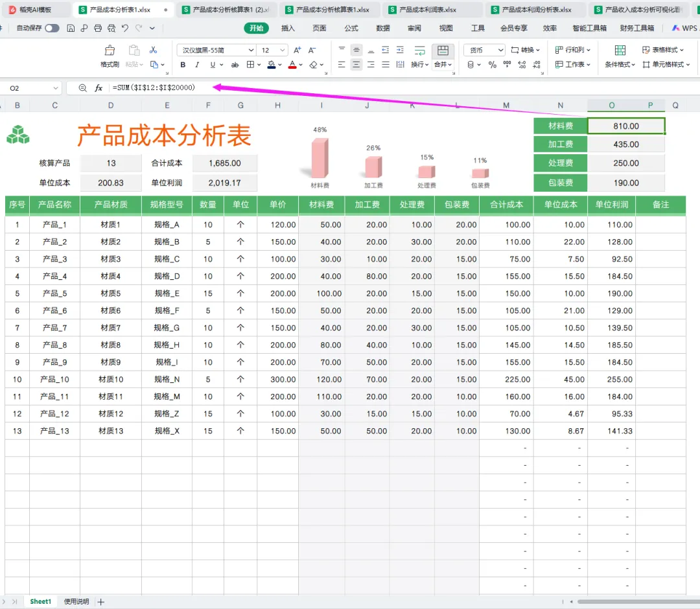Switch to 产品成本利润表.xlsx document tab
Image resolution: width=700 pixels, height=609 pixels.
coord(433,9)
